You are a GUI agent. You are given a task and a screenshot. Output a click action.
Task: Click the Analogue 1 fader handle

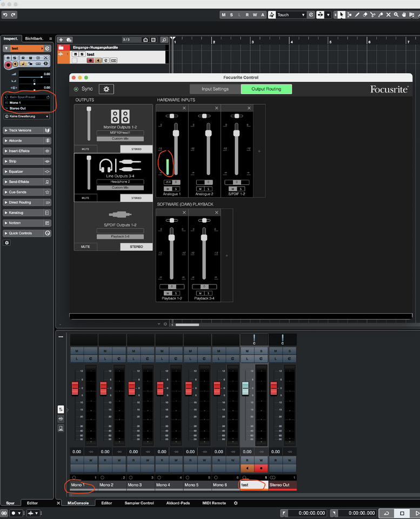click(x=176, y=133)
